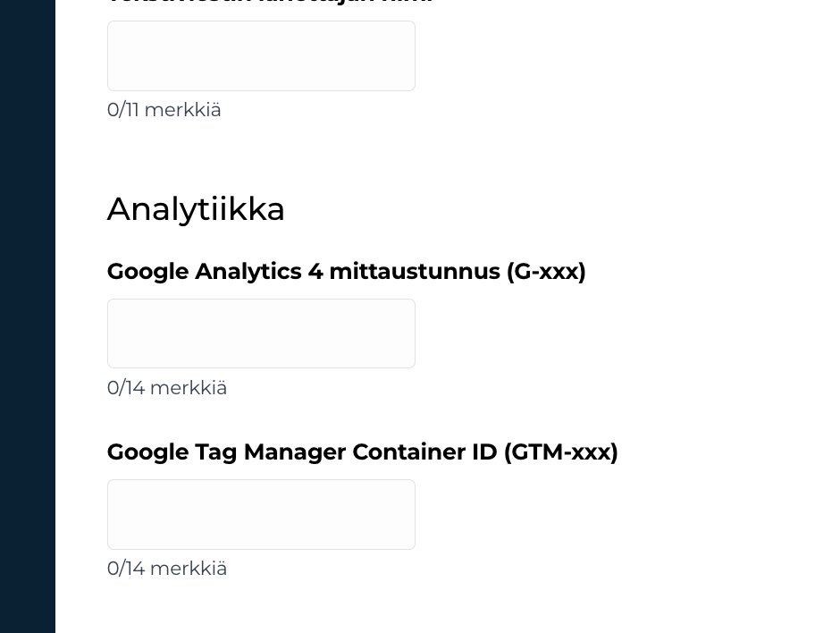Click the word "Google" in the Analytics label
Screen dimensions: 840x633
pyautogui.click(x=147, y=271)
